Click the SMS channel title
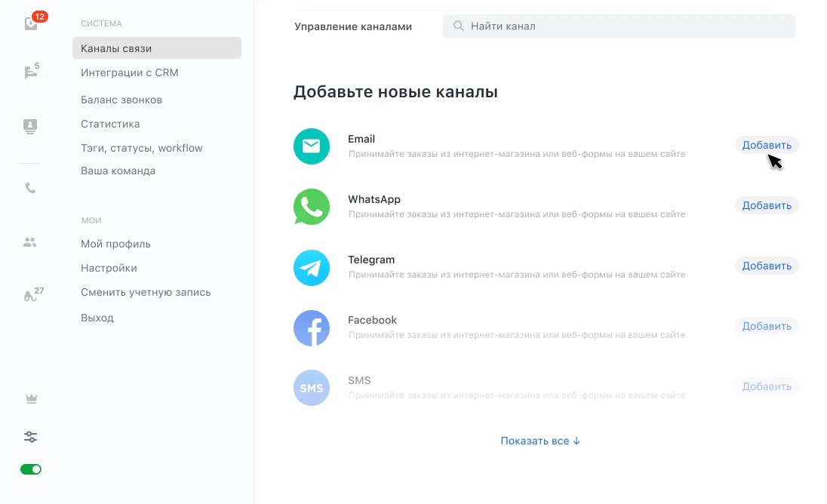This screenshot has height=504, width=827. tap(359, 380)
